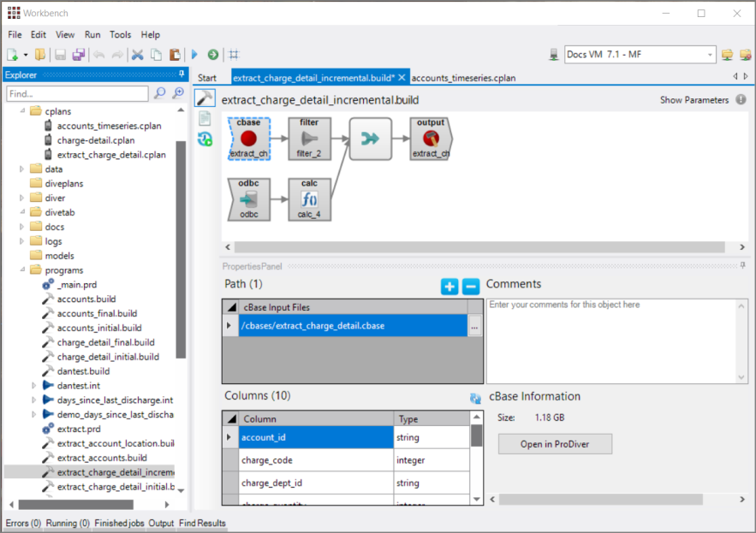Toggle the grid layout toolbar icon
This screenshot has height=533, width=756.
tap(234, 55)
